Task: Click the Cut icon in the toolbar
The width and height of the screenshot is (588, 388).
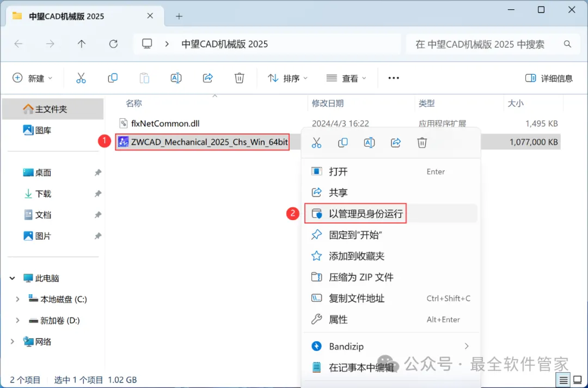Action: 81,78
